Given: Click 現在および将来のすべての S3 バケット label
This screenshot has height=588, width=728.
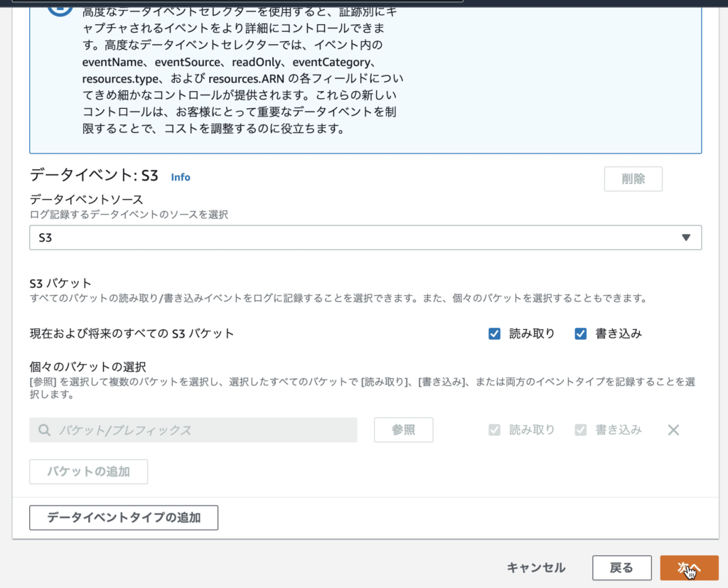Looking at the screenshot, I should click(132, 333).
